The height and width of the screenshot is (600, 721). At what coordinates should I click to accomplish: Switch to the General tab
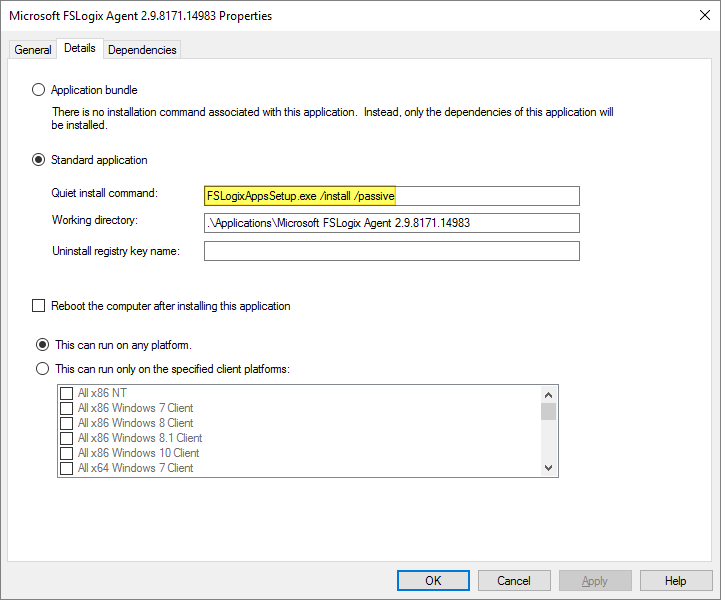pos(32,50)
